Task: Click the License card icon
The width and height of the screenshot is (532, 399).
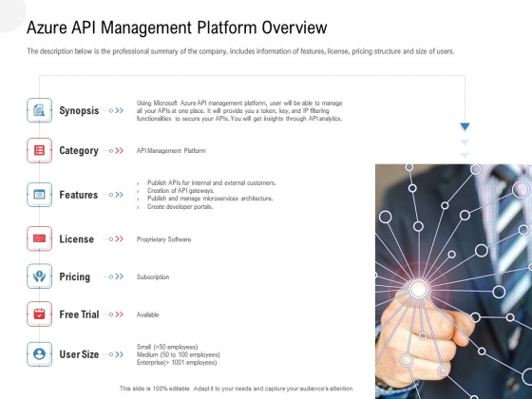Action: (x=39, y=238)
